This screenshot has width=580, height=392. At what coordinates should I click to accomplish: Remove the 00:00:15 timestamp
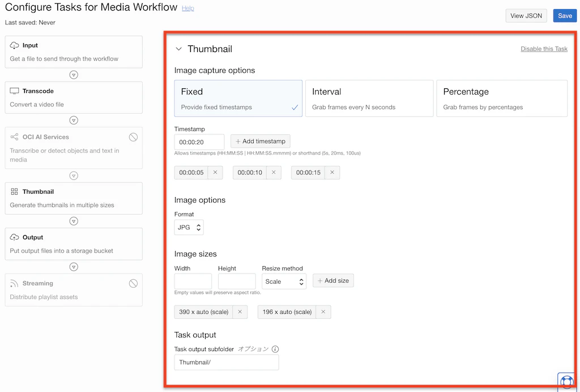[332, 172]
